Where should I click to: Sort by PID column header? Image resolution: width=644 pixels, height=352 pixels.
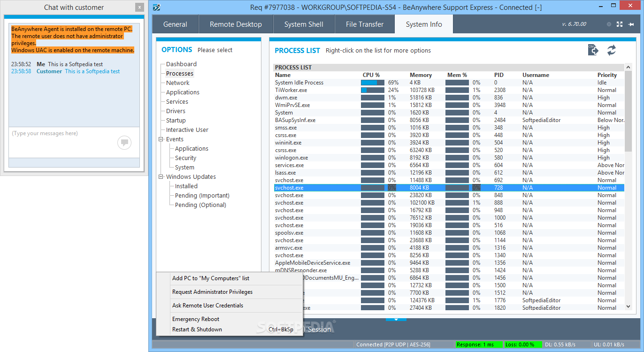[x=498, y=75]
